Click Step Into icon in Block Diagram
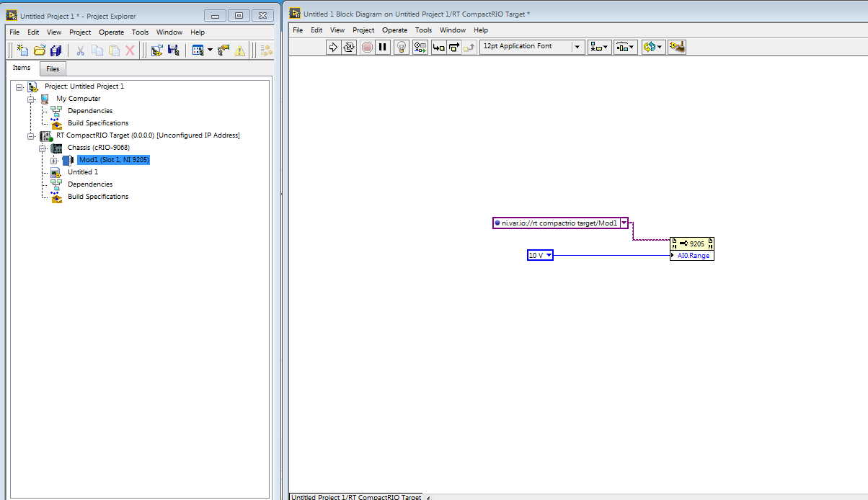This screenshot has width=868, height=500. [438, 47]
